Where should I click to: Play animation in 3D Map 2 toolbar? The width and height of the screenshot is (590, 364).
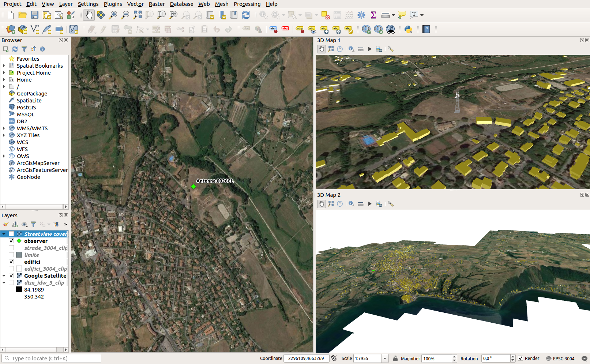(369, 204)
